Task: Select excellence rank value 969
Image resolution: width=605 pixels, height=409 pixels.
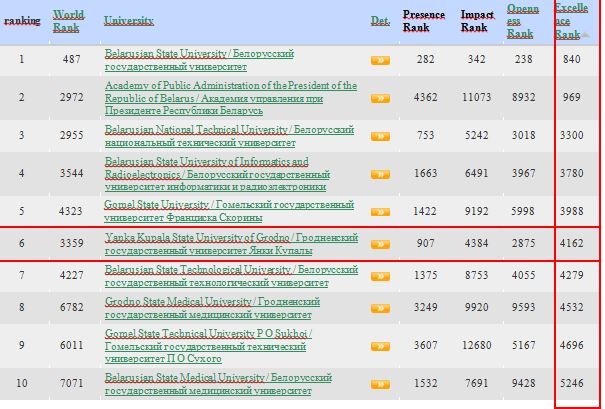Action: (x=571, y=97)
